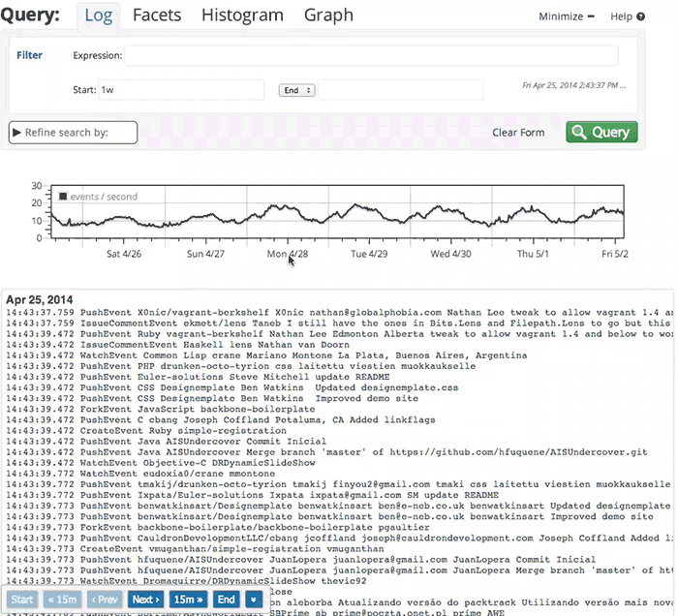Click the Clear Form link

[x=518, y=133]
